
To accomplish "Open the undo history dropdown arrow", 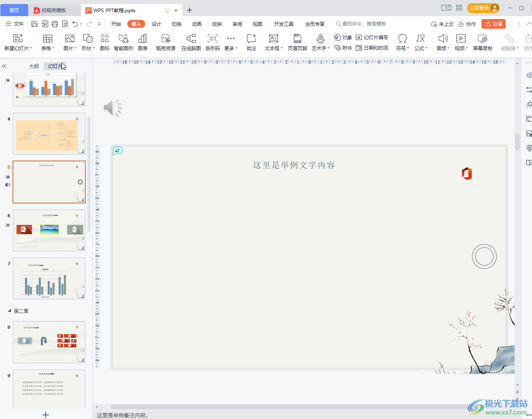I will click(81, 24).
